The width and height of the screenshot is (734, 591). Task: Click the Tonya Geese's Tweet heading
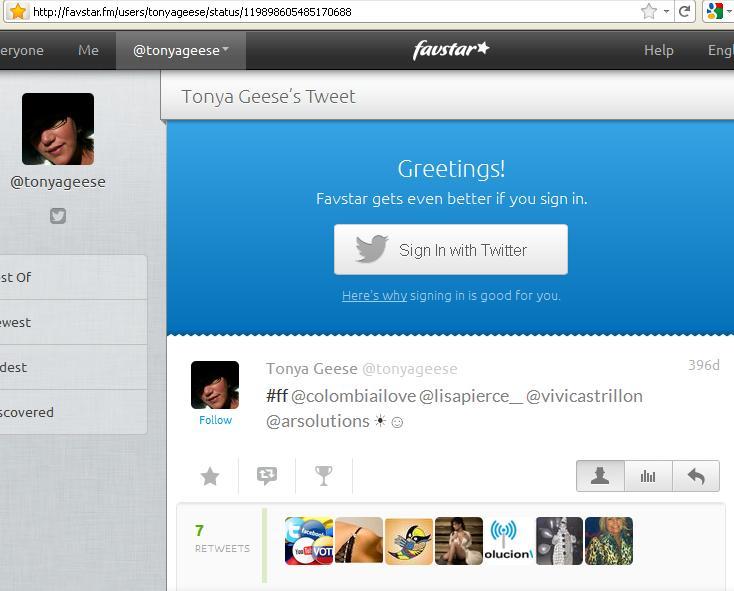point(268,97)
